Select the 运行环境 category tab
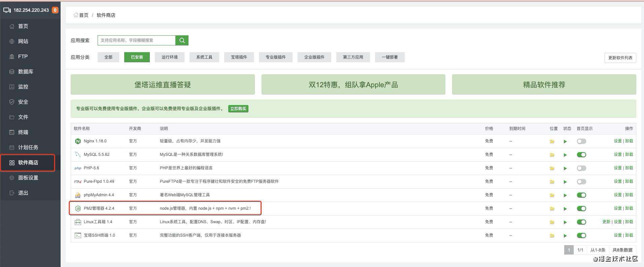 coord(170,57)
